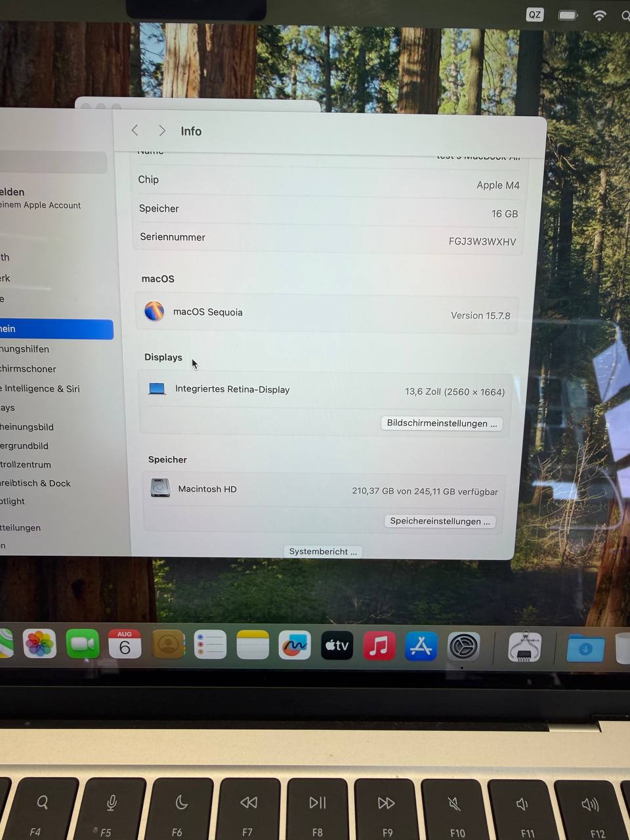Click the Info window title
This screenshot has height=840, width=630.
click(191, 131)
